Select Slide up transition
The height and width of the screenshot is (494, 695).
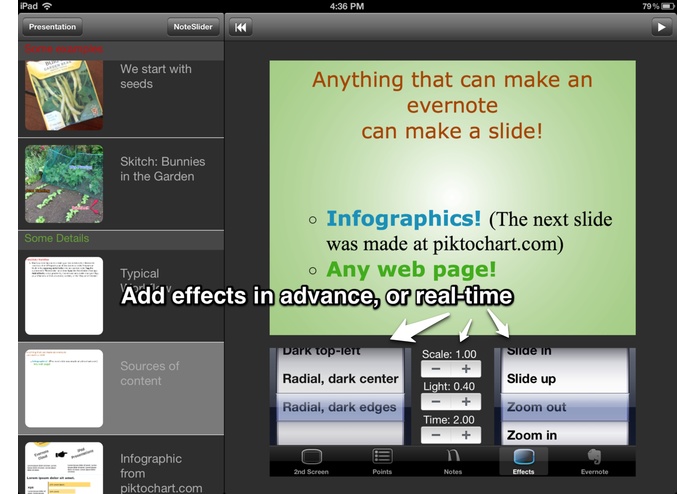point(565,379)
